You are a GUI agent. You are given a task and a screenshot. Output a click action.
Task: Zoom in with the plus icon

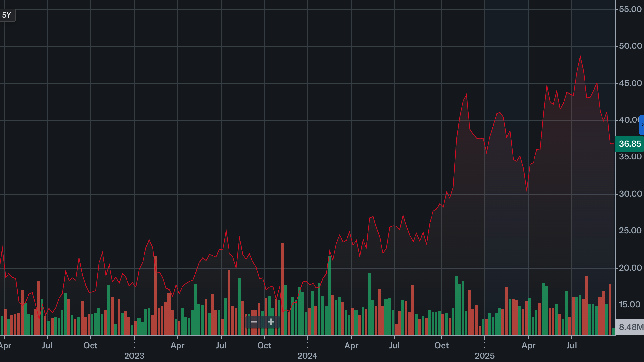(x=271, y=322)
